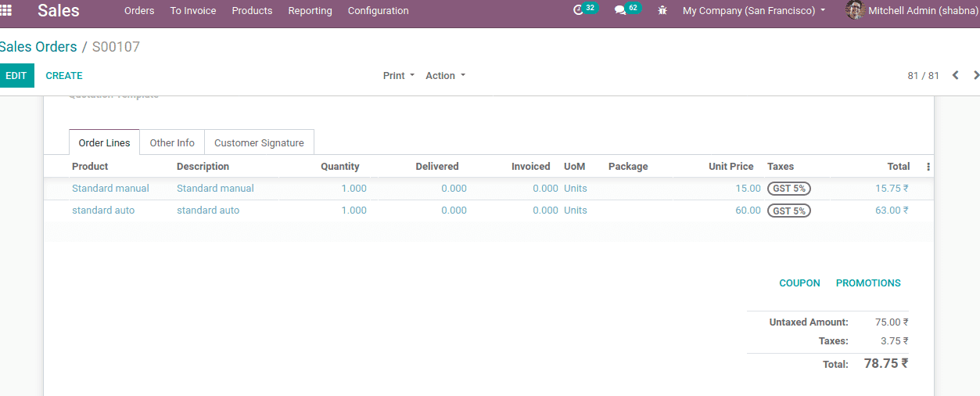This screenshot has height=396, width=980.
Task: Click line total 63.00 ₹
Action: pyautogui.click(x=892, y=211)
